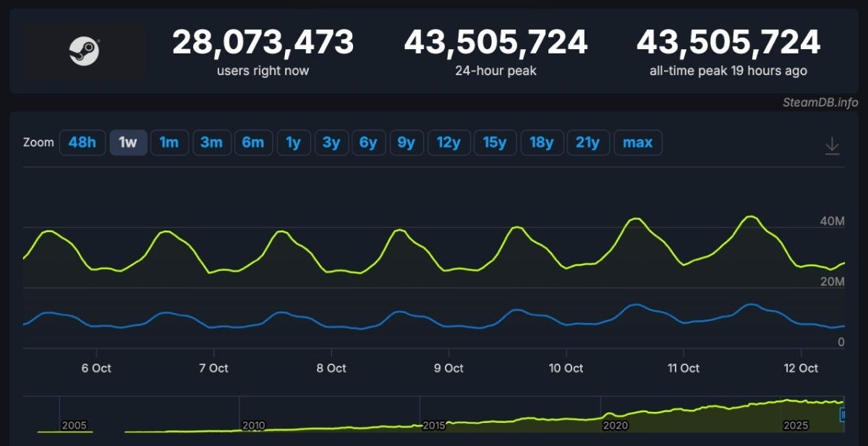Image resolution: width=868 pixels, height=446 pixels.
Task: Click navigator timeline at 2010 label
Action: pos(254,426)
